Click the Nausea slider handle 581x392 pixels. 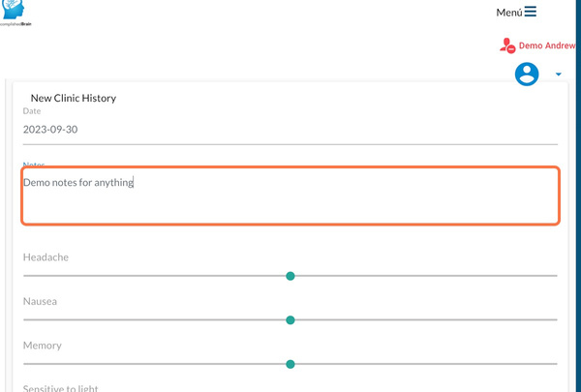(290, 319)
